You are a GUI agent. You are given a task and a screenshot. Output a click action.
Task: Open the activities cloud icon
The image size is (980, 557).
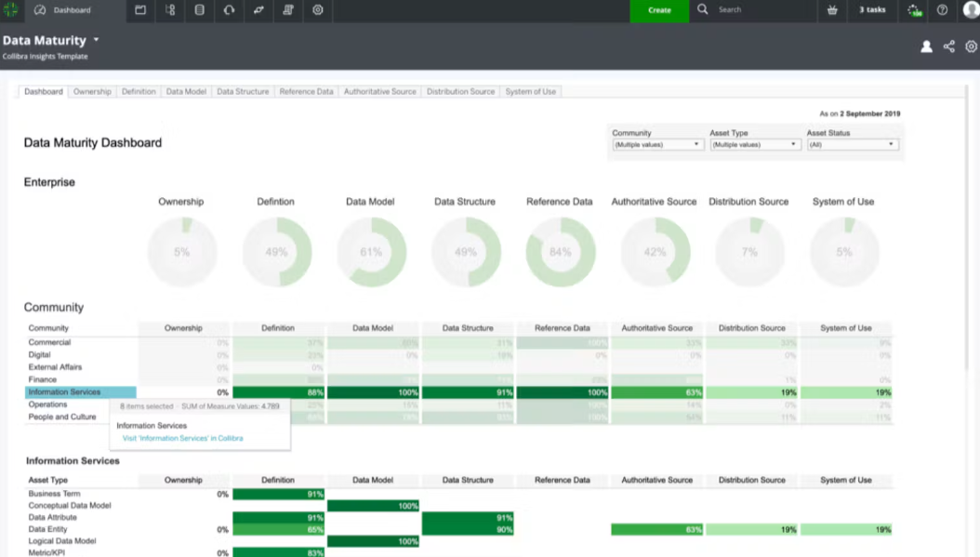[x=914, y=10]
